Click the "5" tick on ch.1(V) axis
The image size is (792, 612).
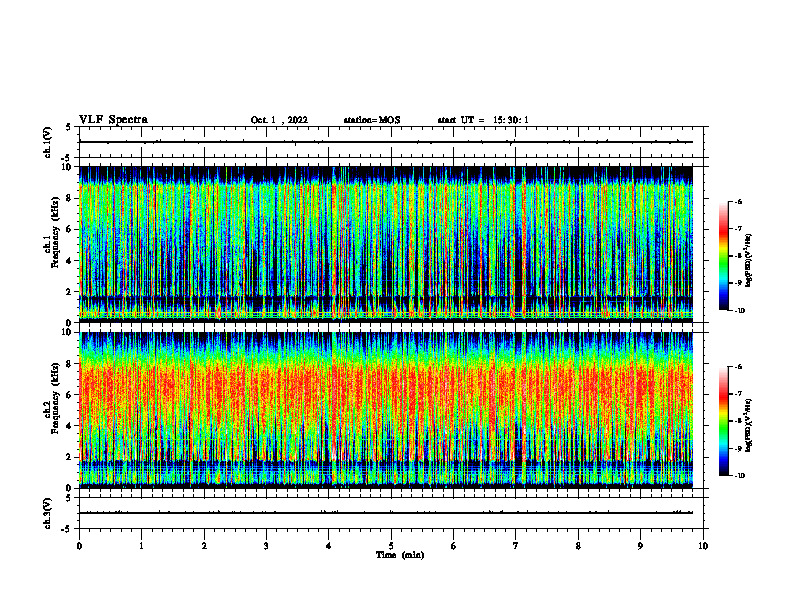click(x=68, y=128)
